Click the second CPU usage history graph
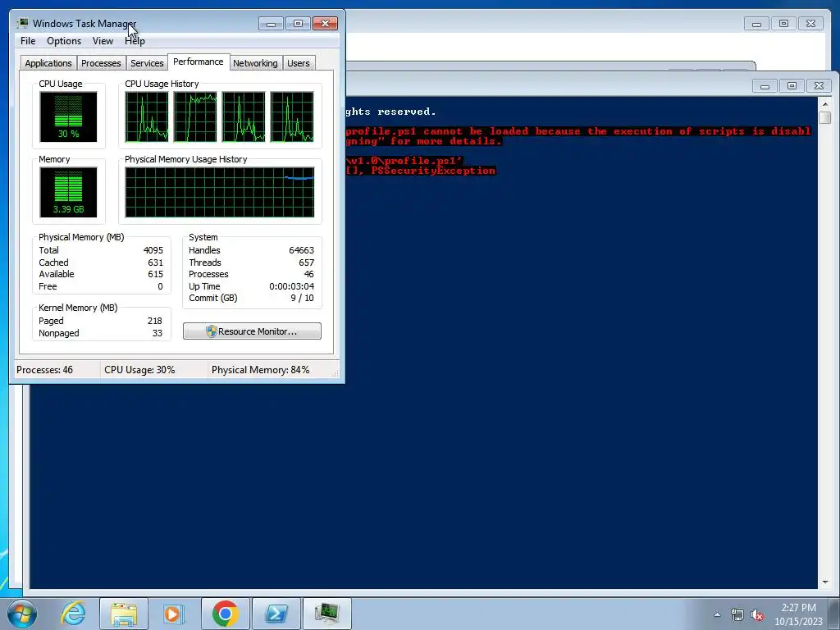 (x=195, y=116)
